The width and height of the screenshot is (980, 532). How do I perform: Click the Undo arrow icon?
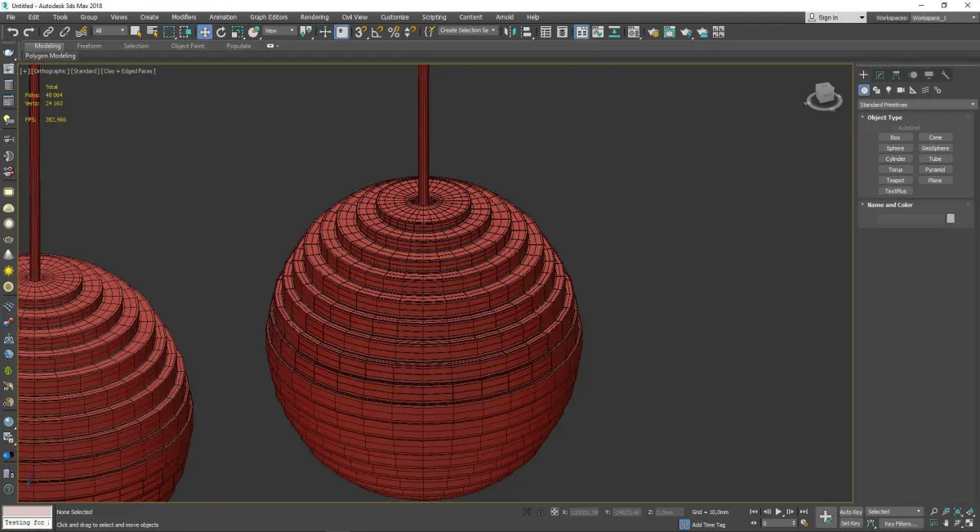(12, 32)
